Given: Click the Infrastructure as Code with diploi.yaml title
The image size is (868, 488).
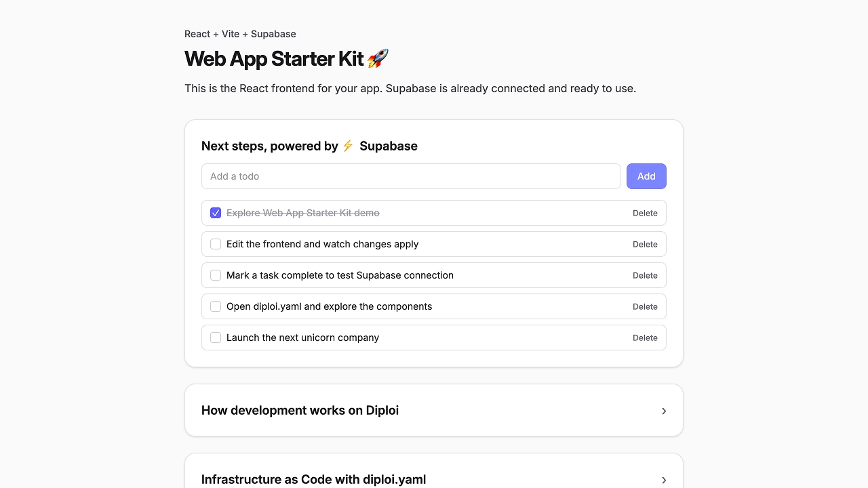Looking at the screenshot, I should 313,479.
